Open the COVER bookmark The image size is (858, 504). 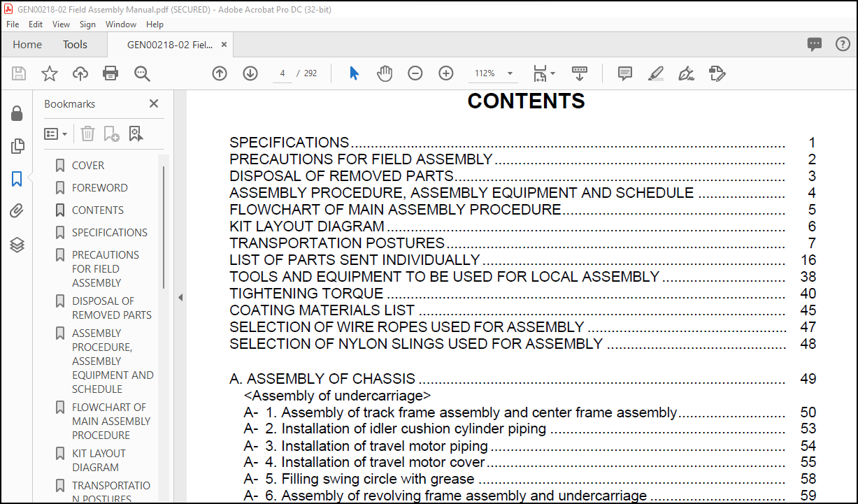(x=88, y=166)
